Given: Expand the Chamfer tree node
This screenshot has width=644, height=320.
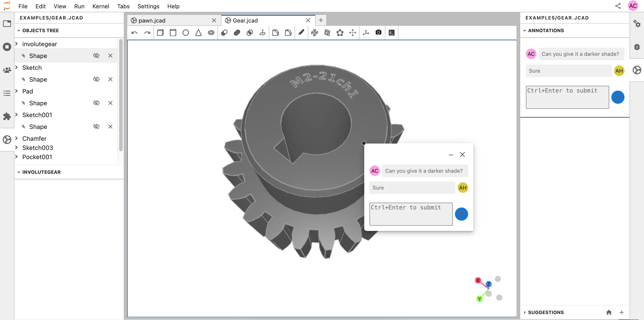Looking at the screenshot, I should 16,138.
